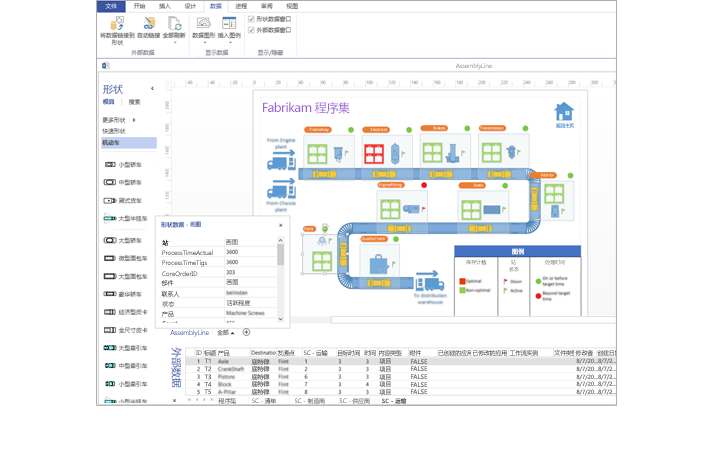Close the 形状数据 panel

(281, 225)
